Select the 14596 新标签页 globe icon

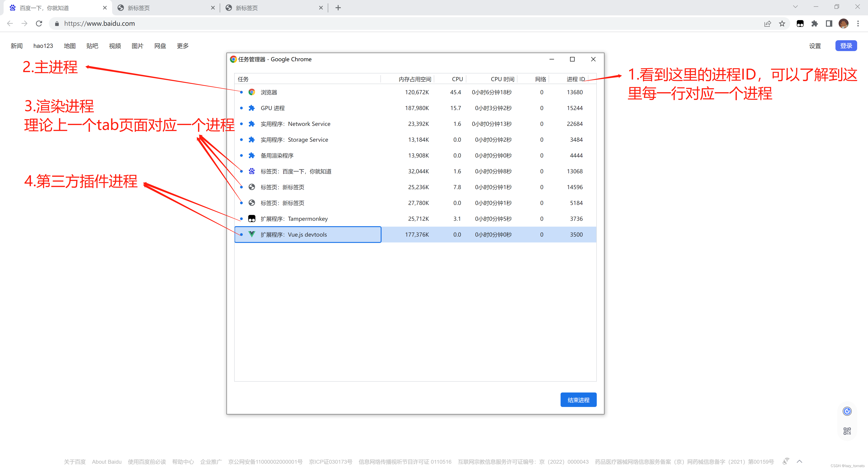[252, 187]
